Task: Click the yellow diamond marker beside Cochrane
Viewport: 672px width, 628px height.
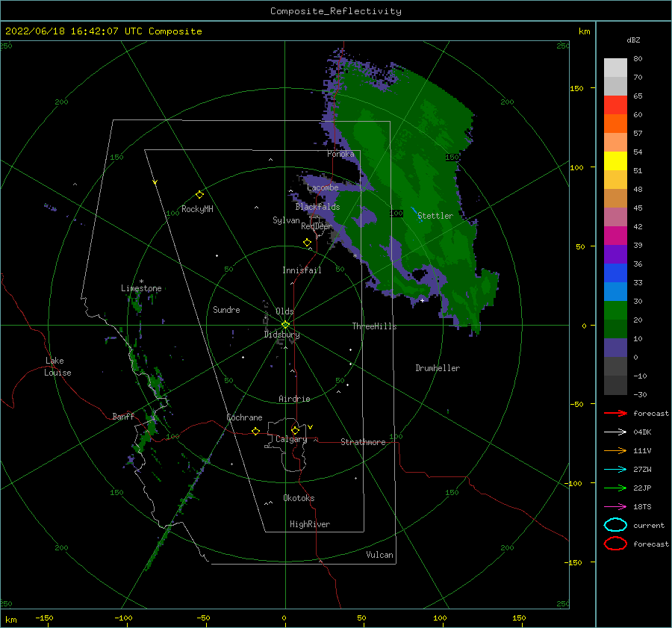Action: (x=256, y=432)
